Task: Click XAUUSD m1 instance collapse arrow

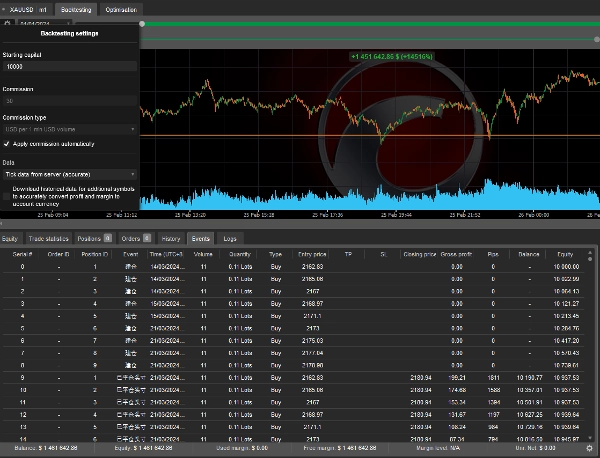Action: click(3, 10)
